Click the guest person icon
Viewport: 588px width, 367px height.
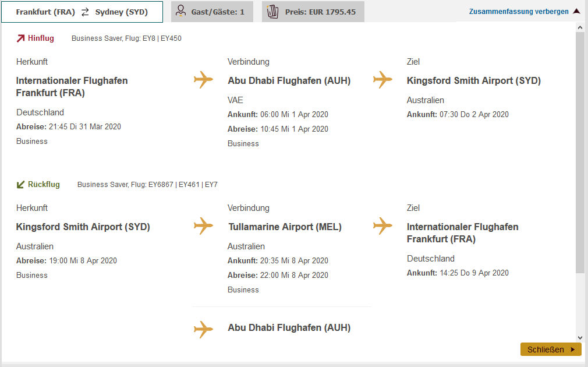pyautogui.click(x=180, y=11)
